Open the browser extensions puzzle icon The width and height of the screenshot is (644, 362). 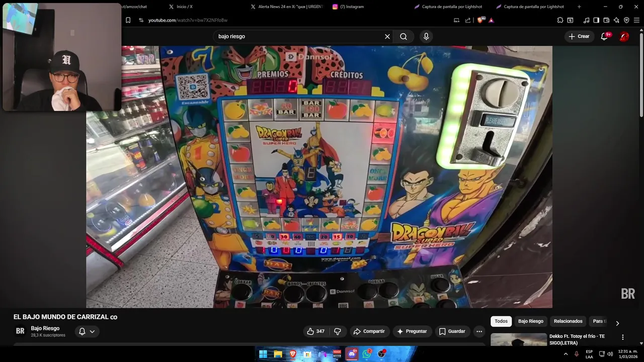pos(560,20)
